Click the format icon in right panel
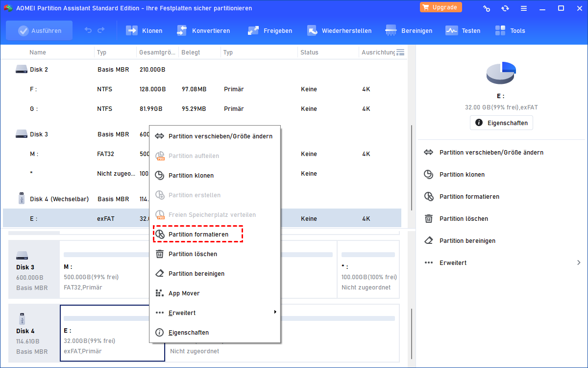This screenshot has height=368, width=588. [429, 197]
